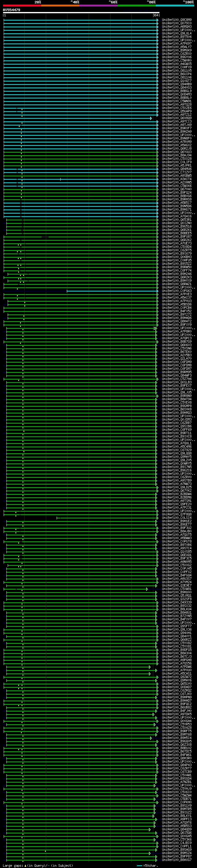Select label UniRef100_A7PDW6

pos(177,667)
